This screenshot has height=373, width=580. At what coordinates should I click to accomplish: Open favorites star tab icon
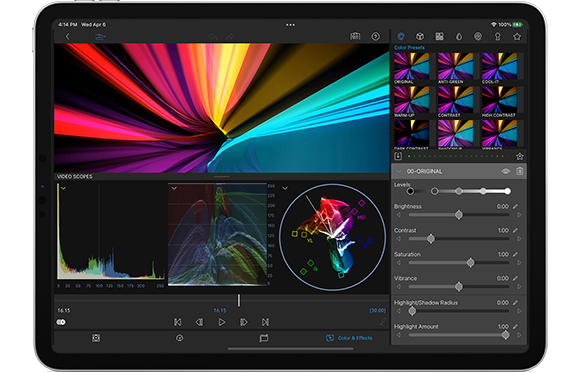click(x=517, y=36)
